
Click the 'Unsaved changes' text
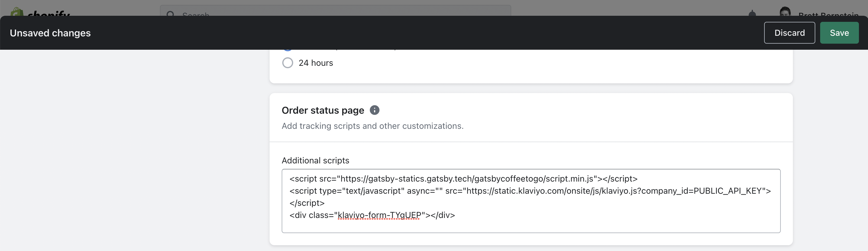50,33
